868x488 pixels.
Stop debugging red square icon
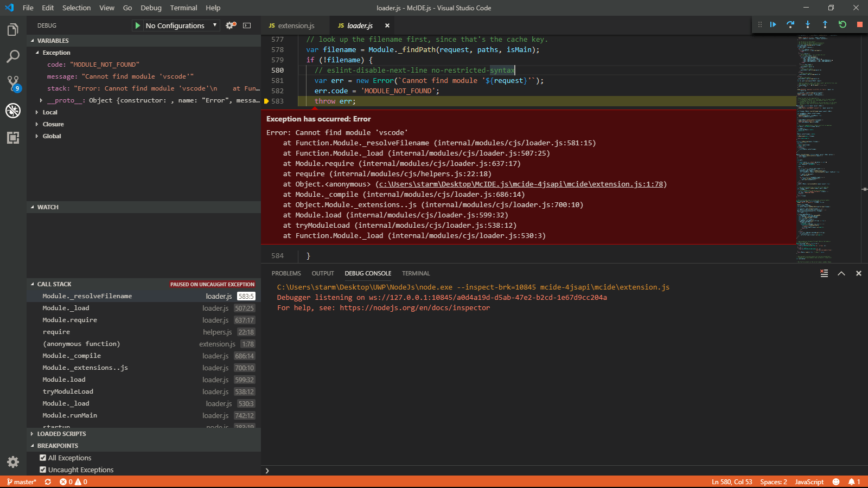click(860, 24)
